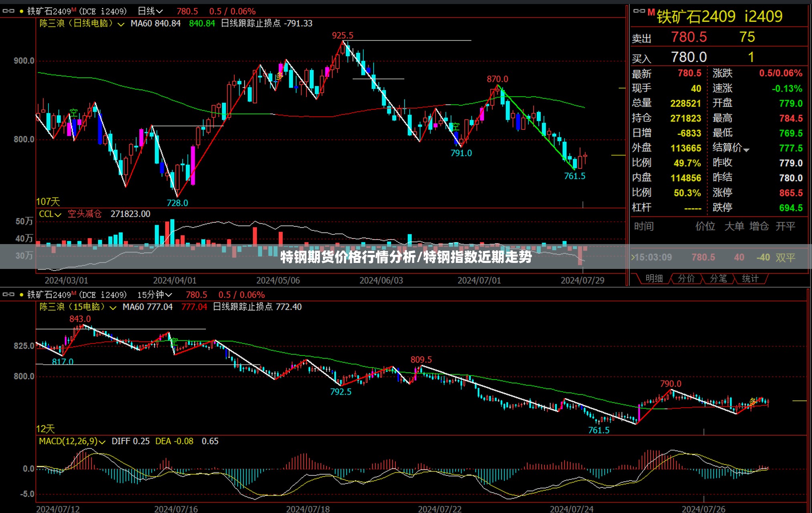Click the 925.5 high label on the daily chart
The height and width of the screenshot is (513, 812).
coord(343,36)
